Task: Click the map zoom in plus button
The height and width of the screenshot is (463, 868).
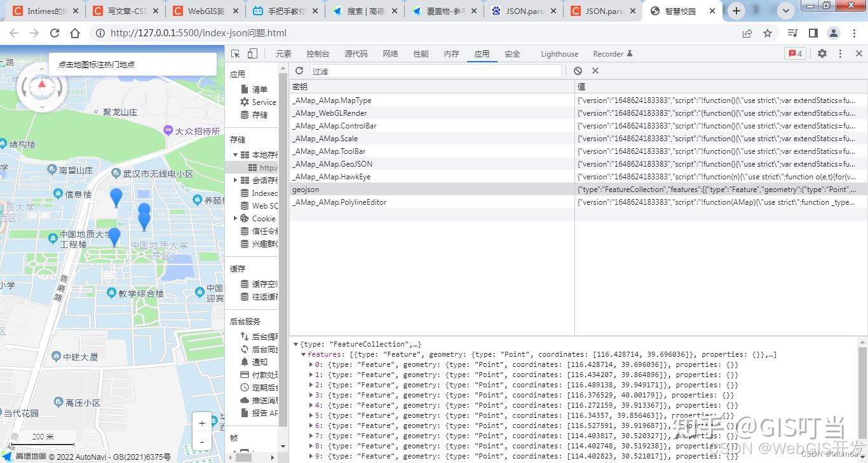Action: [202, 422]
